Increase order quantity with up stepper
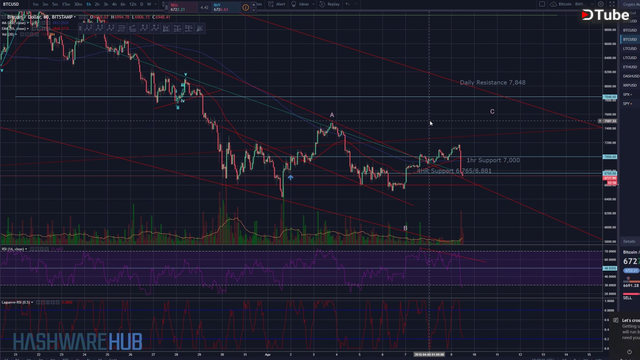Viewport: 640px width, 360px height. tap(253, 4)
